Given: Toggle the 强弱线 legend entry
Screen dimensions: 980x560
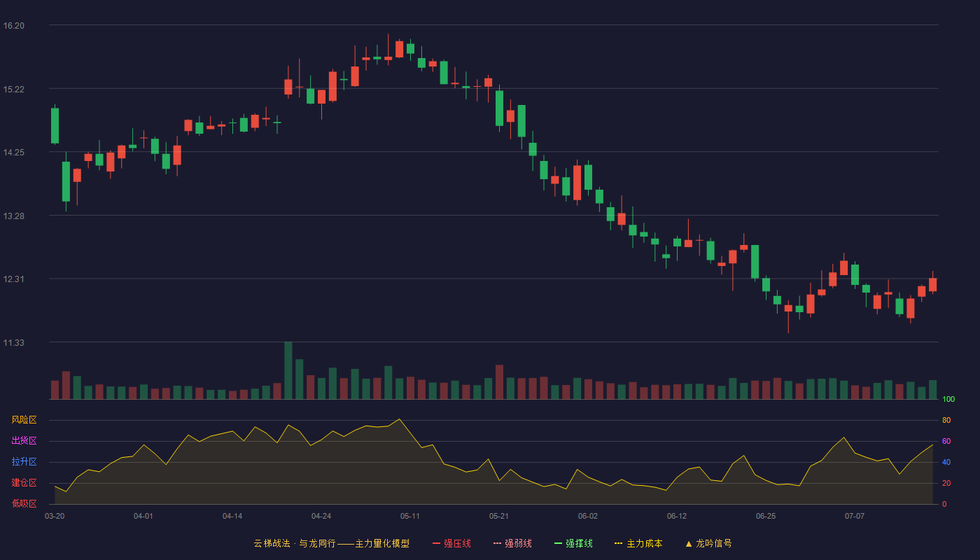Looking at the screenshot, I should click(512, 543).
